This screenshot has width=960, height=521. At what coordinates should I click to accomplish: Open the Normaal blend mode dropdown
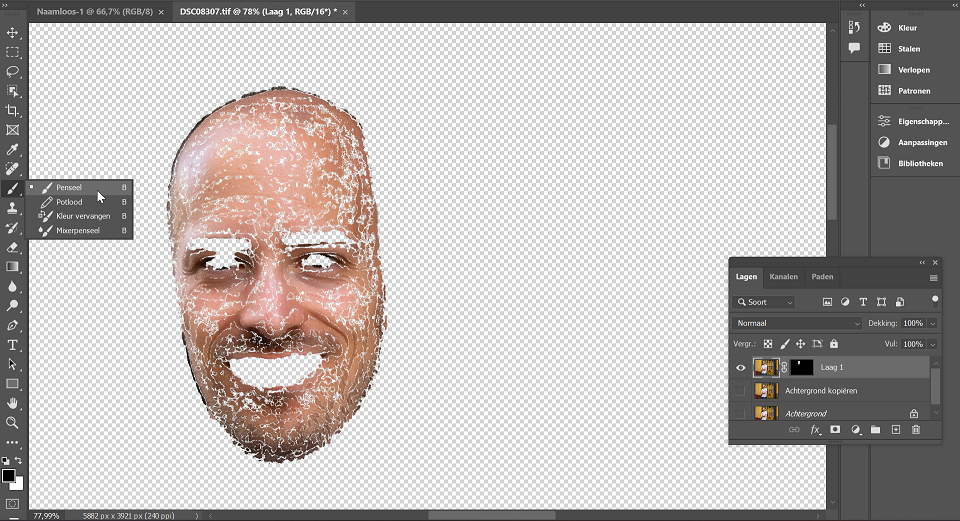pos(796,324)
